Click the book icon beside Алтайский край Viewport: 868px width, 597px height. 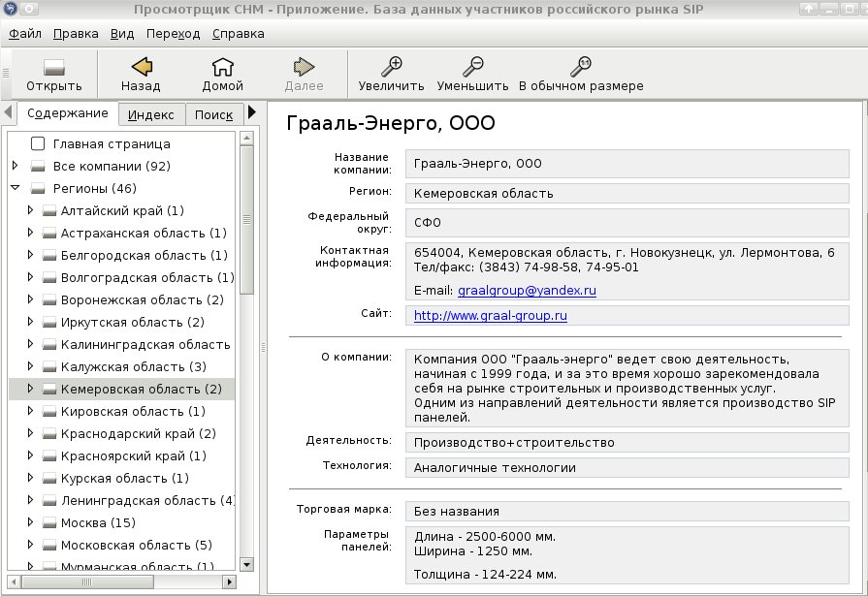point(49,211)
